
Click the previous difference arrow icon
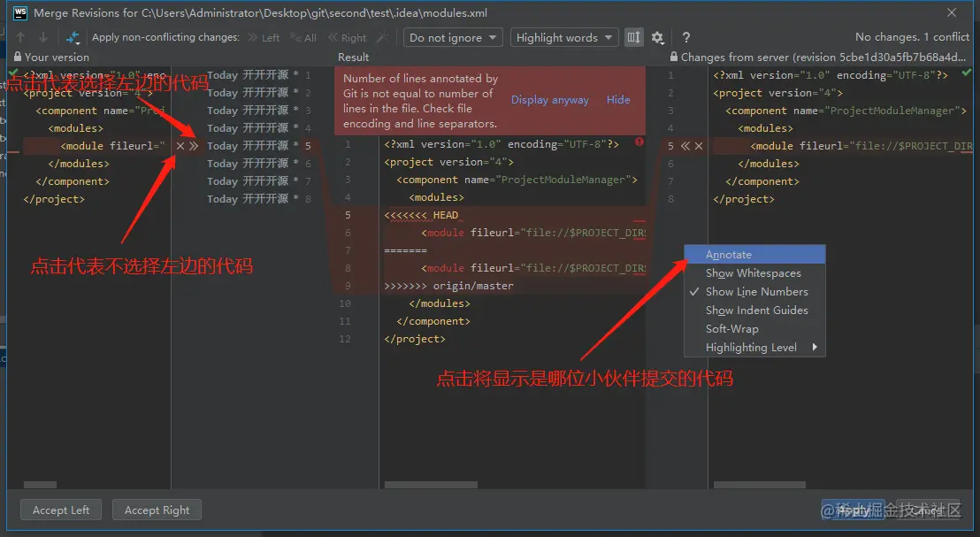pos(19,37)
